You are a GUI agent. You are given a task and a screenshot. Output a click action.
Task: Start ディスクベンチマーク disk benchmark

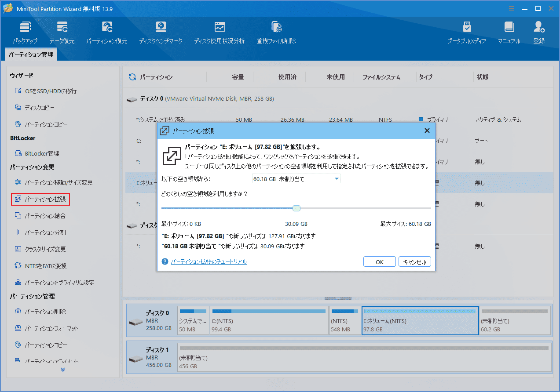pos(161,33)
